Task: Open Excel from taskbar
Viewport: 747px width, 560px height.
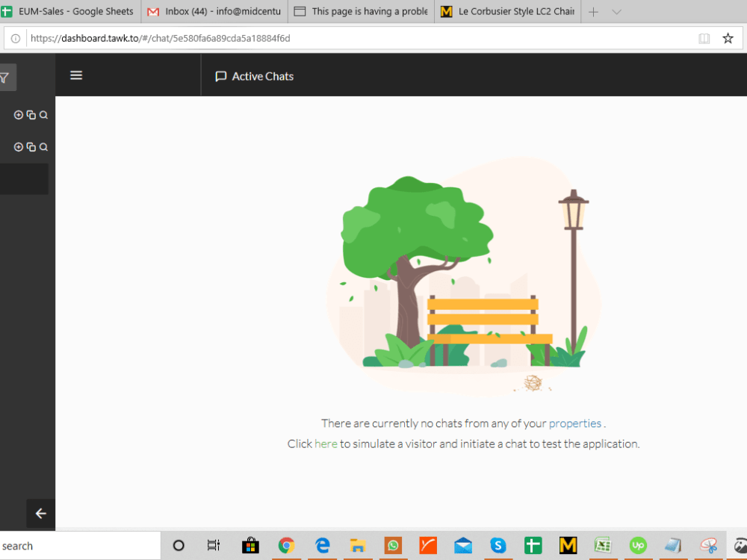Action: [603, 546]
